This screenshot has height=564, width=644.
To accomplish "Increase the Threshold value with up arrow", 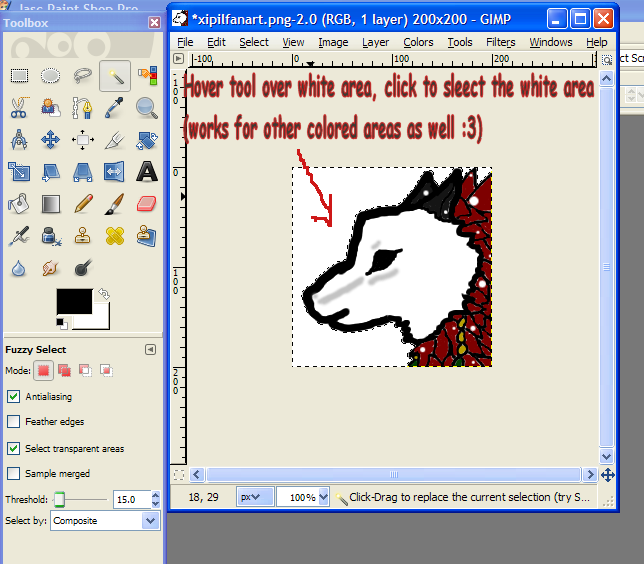I will (x=155, y=495).
